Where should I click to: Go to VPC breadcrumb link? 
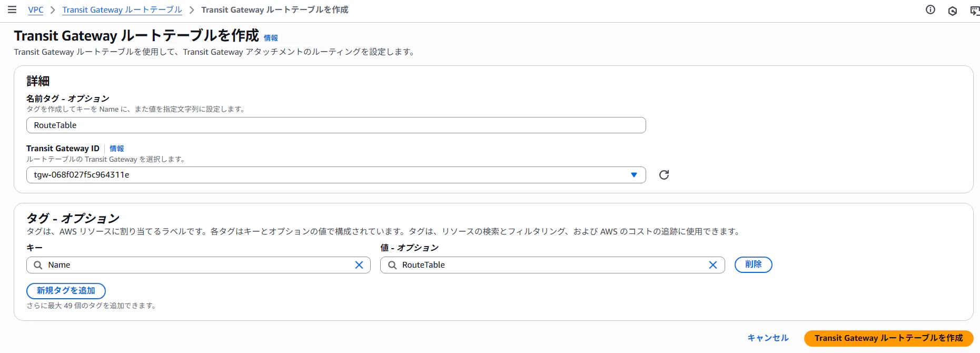click(36, 10)
